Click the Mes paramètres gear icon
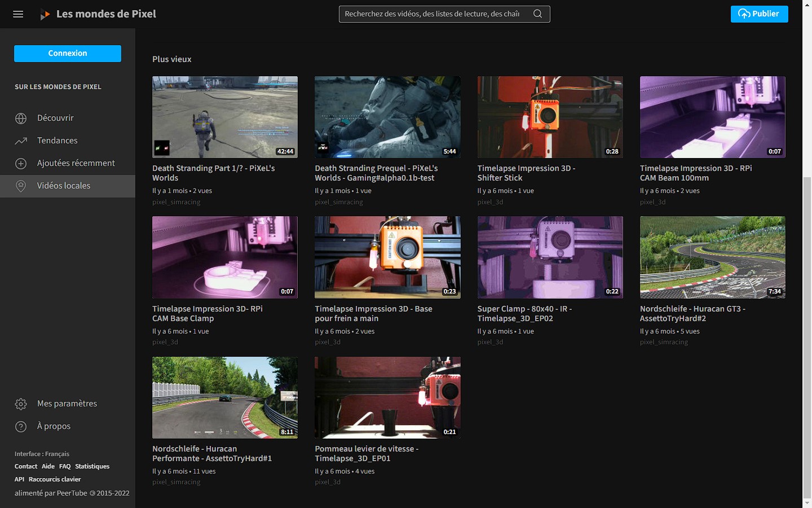Viewport: 812px width, 508px height. [x=21, y=404]
